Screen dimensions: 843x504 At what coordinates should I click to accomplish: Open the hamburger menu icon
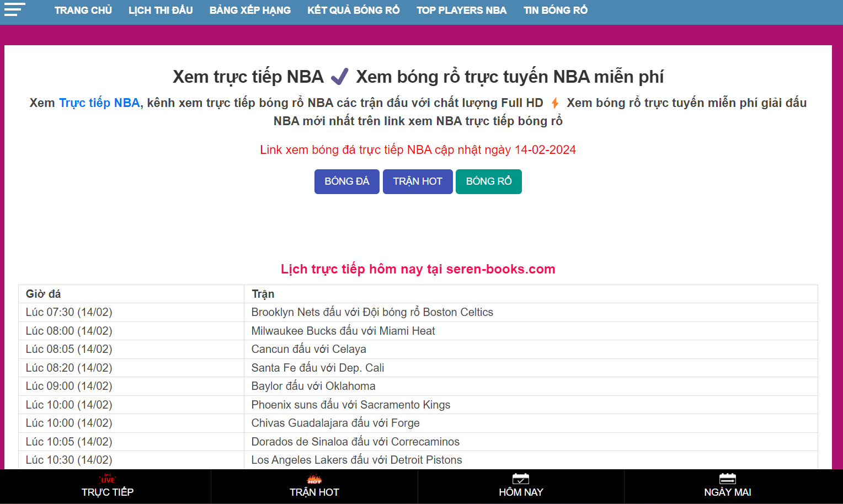coord(14,9)
